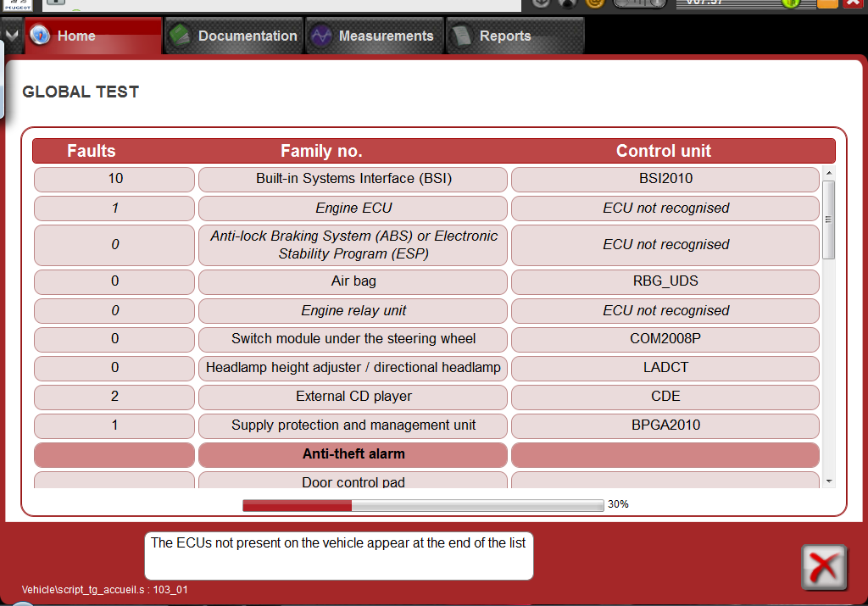
Task: Click the red X cancel button at bottom right
Action: [x=824, y=567]
